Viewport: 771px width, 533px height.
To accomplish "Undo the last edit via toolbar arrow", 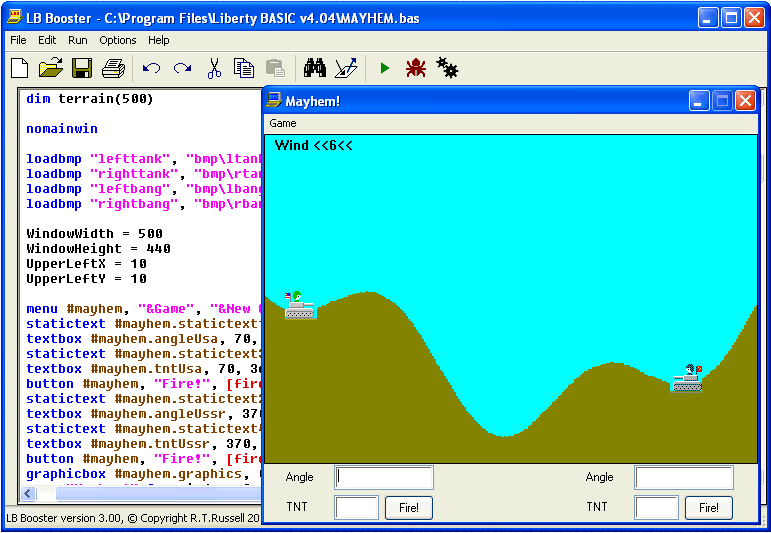I will click(151, 68).
